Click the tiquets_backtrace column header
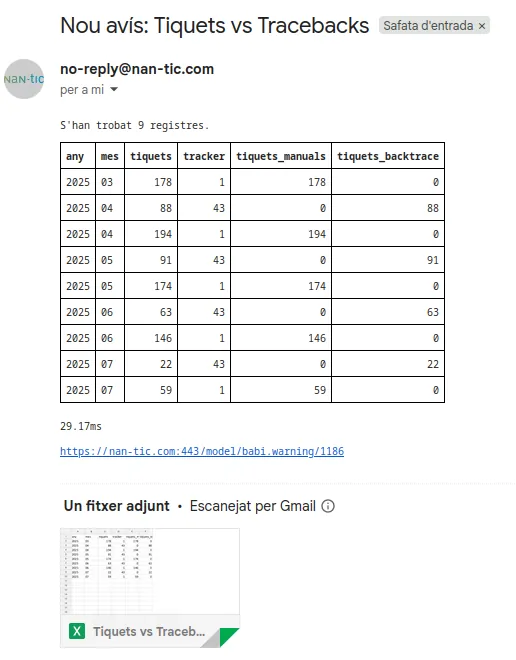This screenshot has height=660, width=516. 388,156
